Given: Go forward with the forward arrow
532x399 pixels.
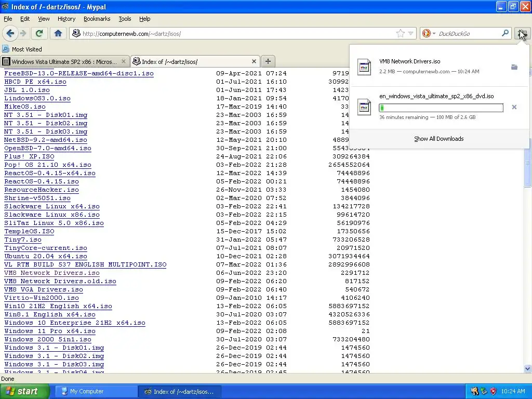Looking at the screenshot, I should tap(23, 33).
